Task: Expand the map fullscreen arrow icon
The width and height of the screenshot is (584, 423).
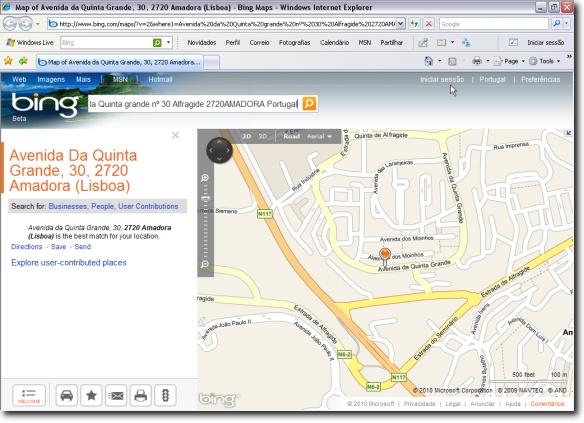Action: [x=568, y=133]
